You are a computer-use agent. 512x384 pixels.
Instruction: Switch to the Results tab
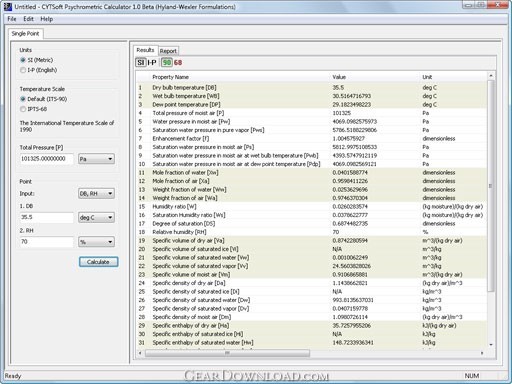pos(145,50)
